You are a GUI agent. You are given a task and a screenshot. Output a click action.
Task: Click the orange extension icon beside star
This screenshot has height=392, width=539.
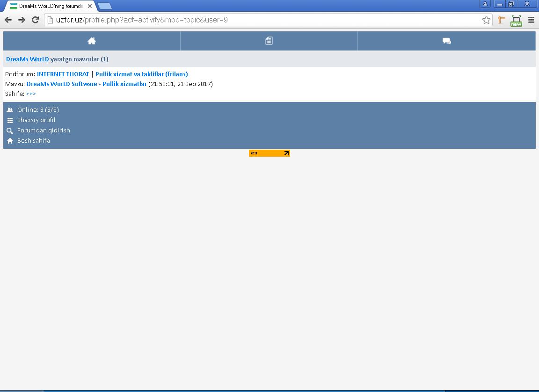pos(501,20)
